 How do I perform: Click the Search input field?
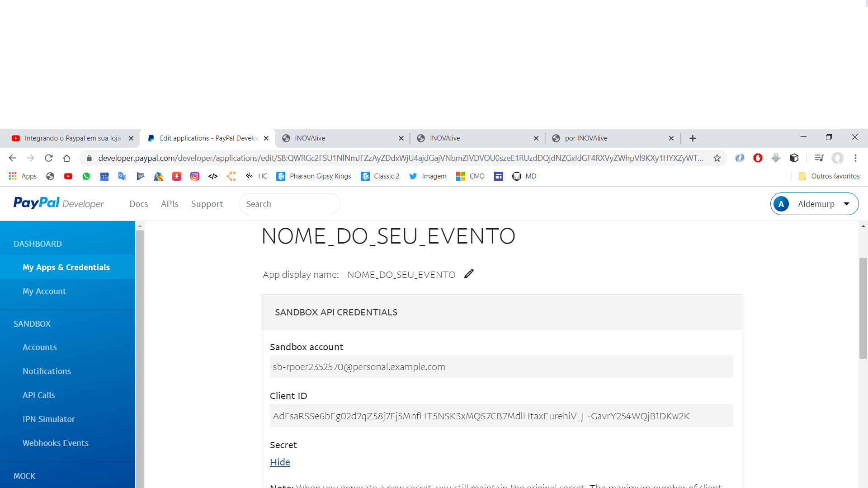(289, 204)
